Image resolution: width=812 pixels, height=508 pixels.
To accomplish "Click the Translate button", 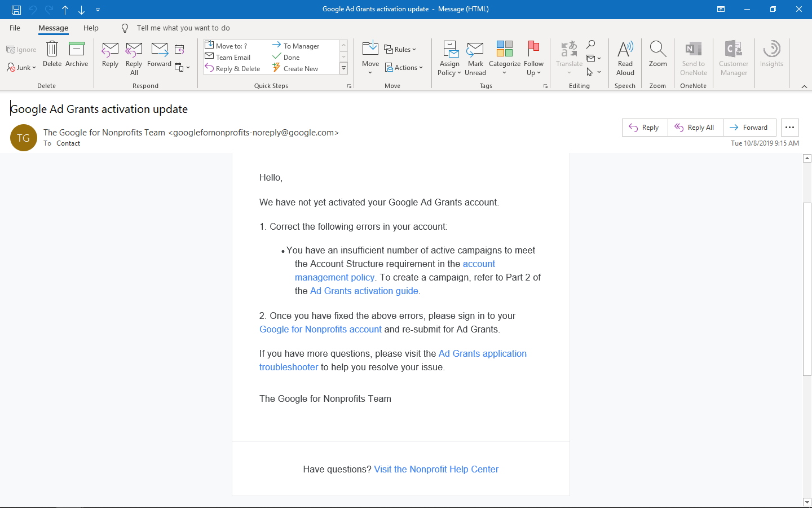I will point(569,58).
